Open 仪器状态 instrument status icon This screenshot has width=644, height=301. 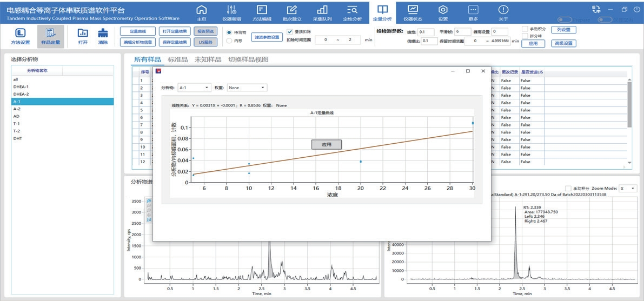pos(413,10)
